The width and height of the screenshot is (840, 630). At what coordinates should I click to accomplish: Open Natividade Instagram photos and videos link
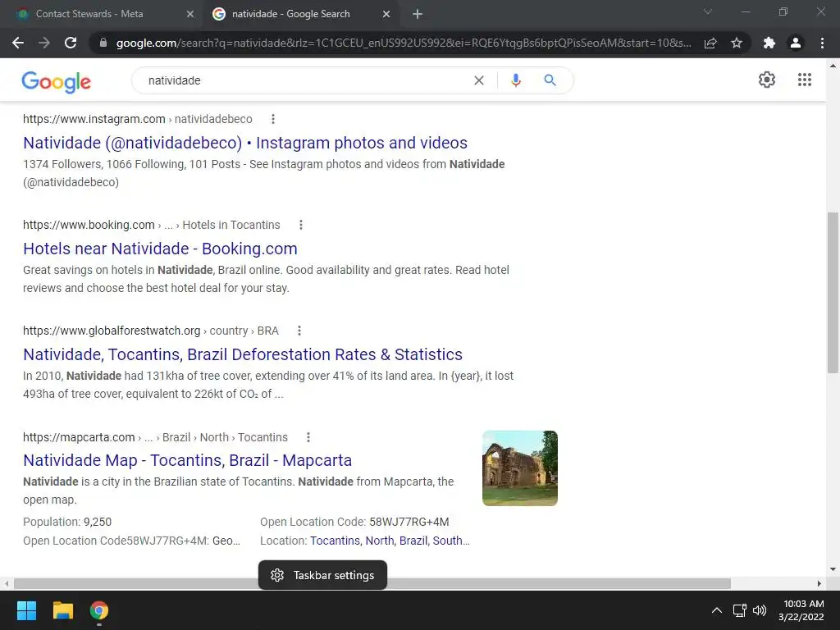(245, 143)
